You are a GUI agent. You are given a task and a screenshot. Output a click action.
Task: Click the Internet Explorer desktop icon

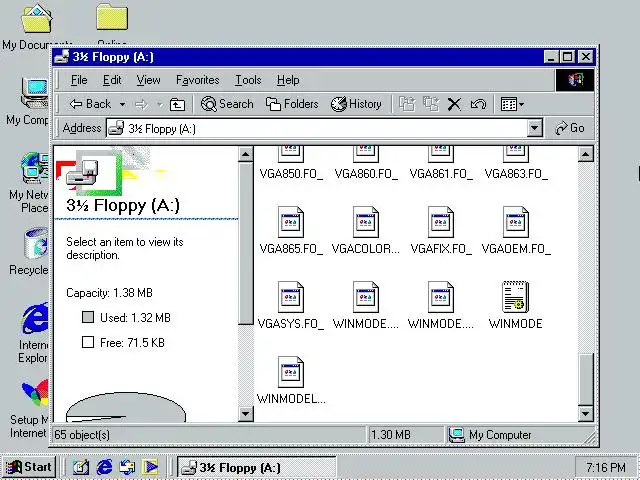point(36,319)
